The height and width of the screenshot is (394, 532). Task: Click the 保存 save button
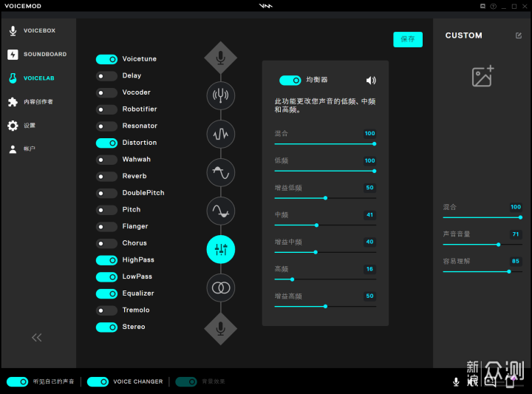tap(408, 39)
